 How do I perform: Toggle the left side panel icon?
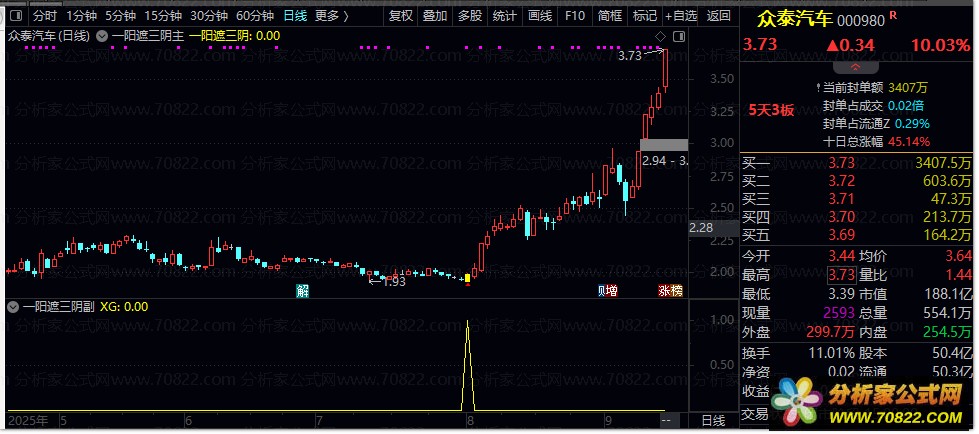[x=17, y=16]
